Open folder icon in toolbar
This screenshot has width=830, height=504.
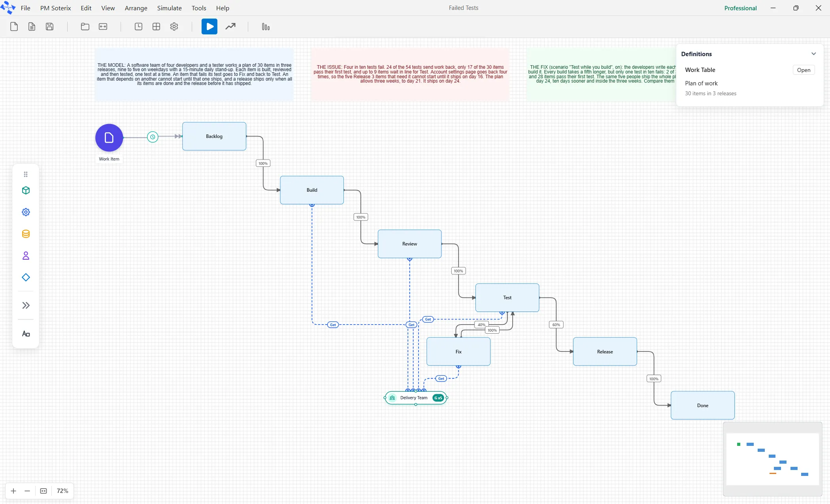point(85,26)
